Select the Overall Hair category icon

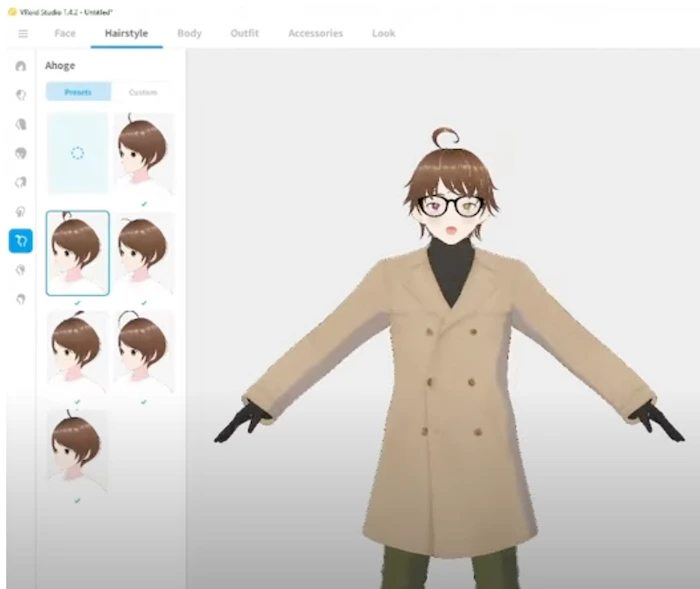pyautogui.click(x=21, y=153)
